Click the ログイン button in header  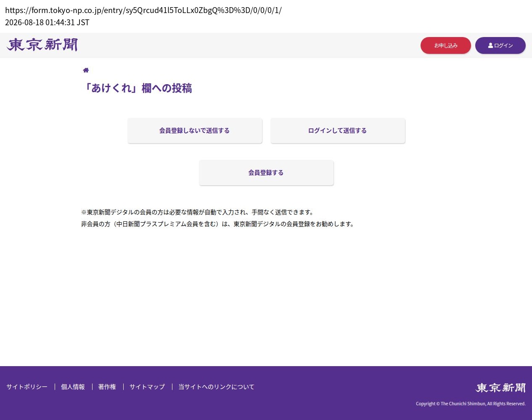[x=500, y=45]
